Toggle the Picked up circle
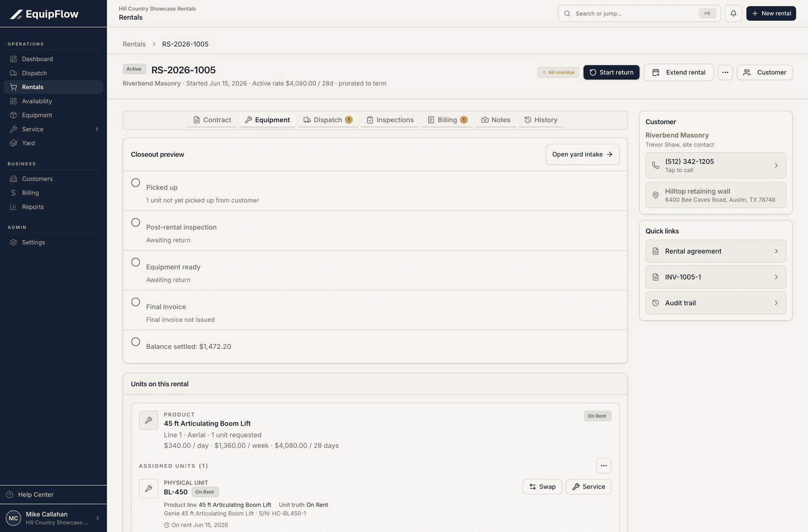Screen dimensions: 808x532 pyautogui.click(x=136, y=183)
